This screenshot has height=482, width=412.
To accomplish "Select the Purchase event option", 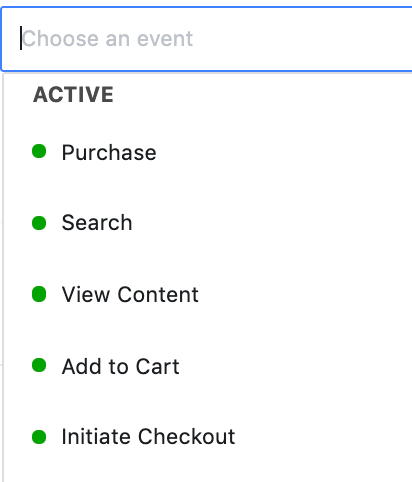I will coord(109,153).
